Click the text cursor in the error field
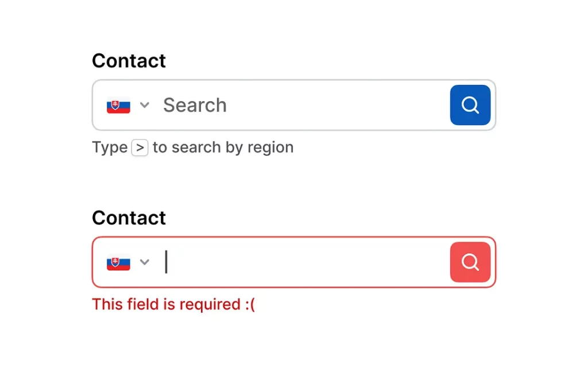This screenshot has height=372, width=588. 167,262
